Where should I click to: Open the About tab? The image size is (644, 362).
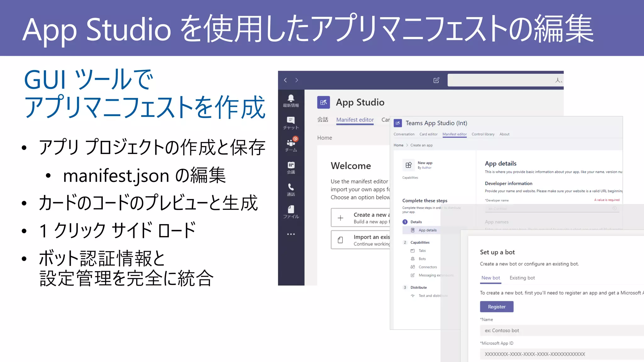coord(504,134)
